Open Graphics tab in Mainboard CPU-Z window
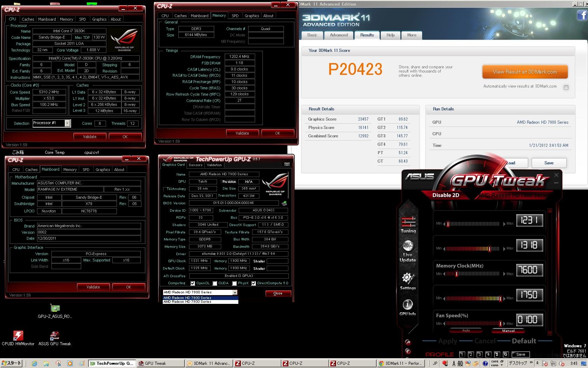The image size is (588, 368). [103, 170]
